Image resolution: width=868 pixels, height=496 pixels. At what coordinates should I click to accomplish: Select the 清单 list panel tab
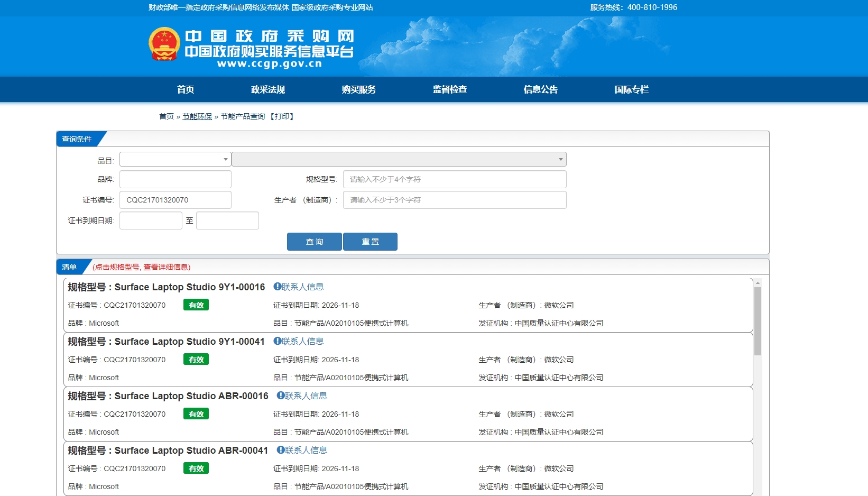(70, 267)
